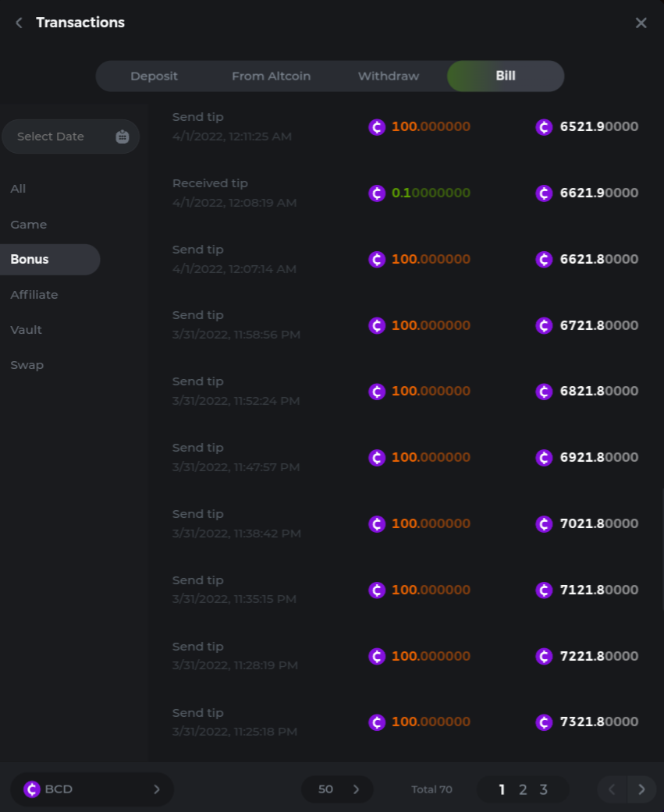Click coin icon beside the 0.10000000 received tip
The width and height of the screenshot is (664, 812).
pyautogui.click(x=377, y=193)
